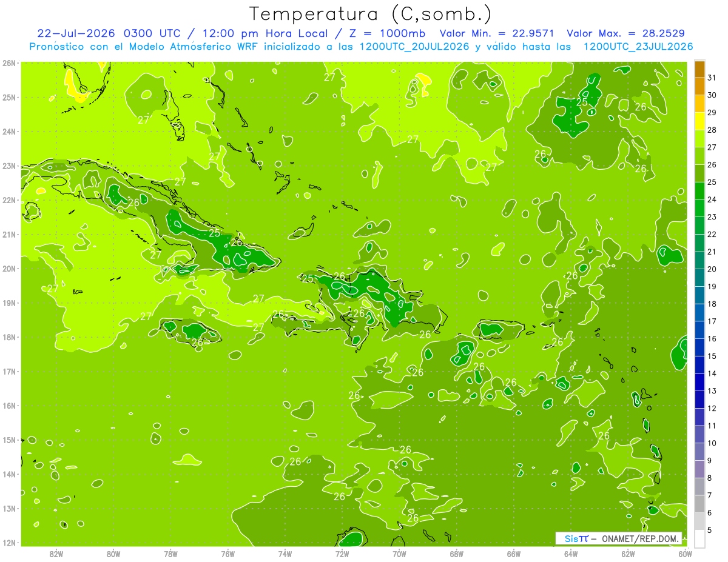Click the longitude label "68W"
Viewport: 728px width, 562px height.
click(x=457, y=554)
